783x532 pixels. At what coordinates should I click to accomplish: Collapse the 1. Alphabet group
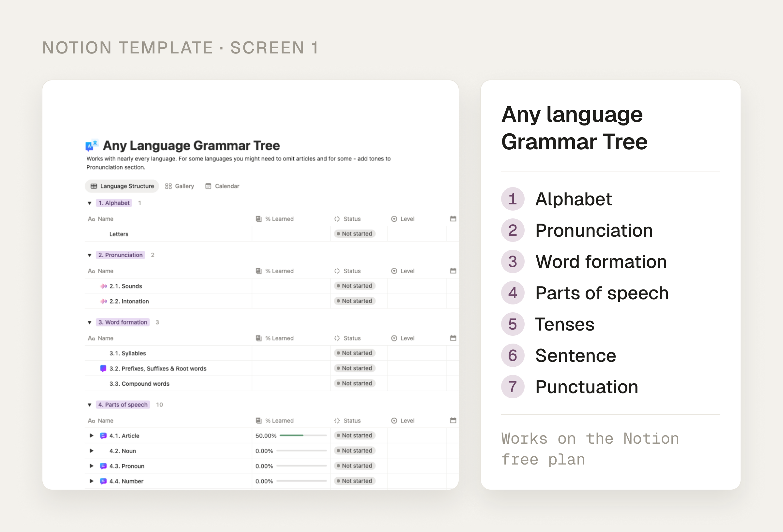click(90, 203)
